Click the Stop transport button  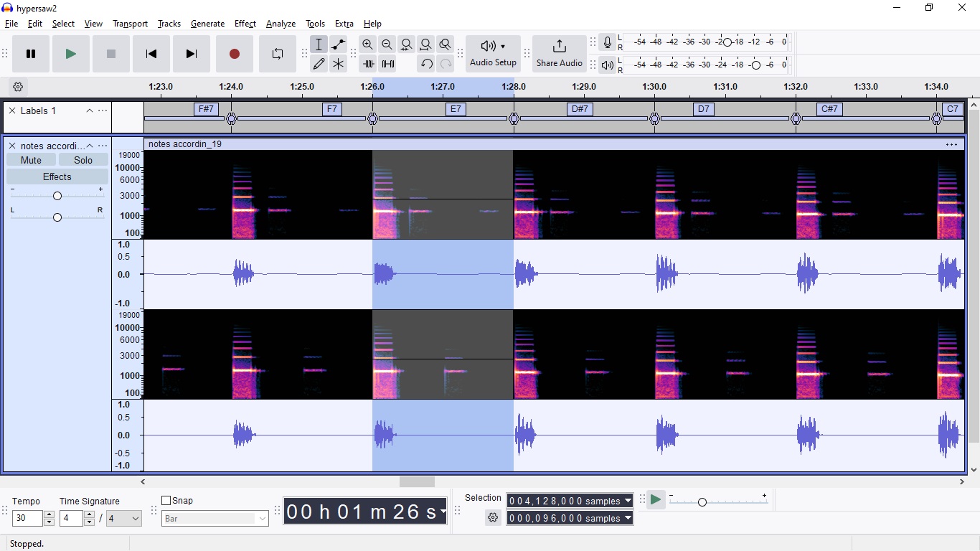(110, 54)
